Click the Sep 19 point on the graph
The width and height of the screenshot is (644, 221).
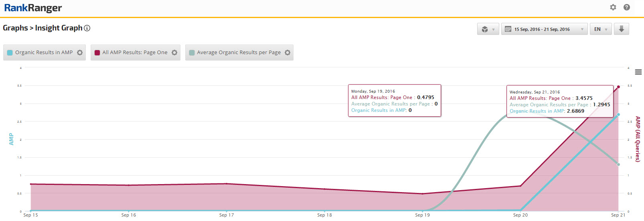point(422,194)
